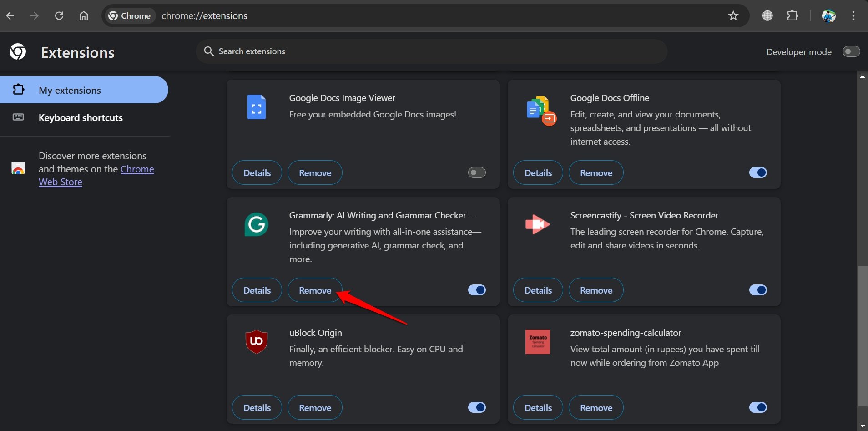The image size is (868, 431).
Task: Go back using the browser back arrow
Action: tap(10, 16)
